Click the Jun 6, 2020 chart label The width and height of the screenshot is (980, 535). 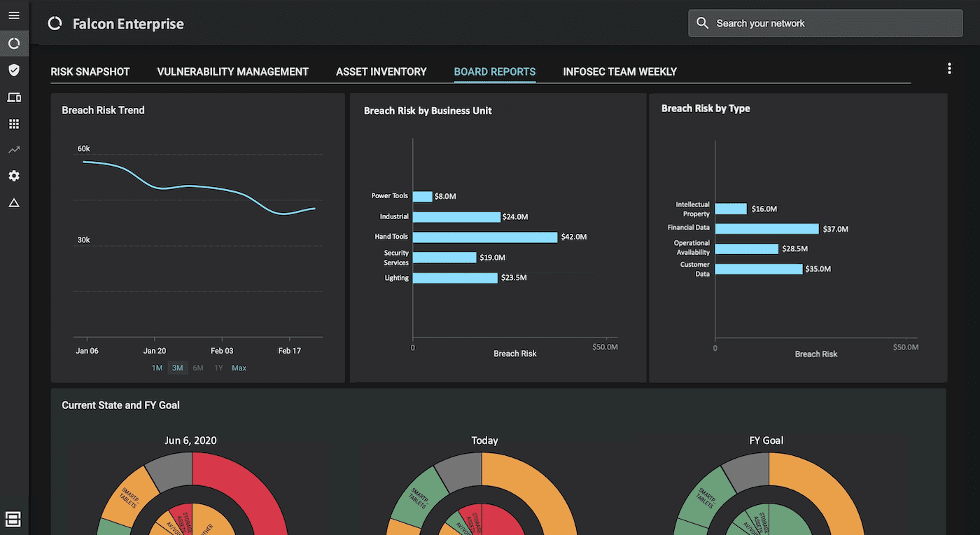coord(190,440)
